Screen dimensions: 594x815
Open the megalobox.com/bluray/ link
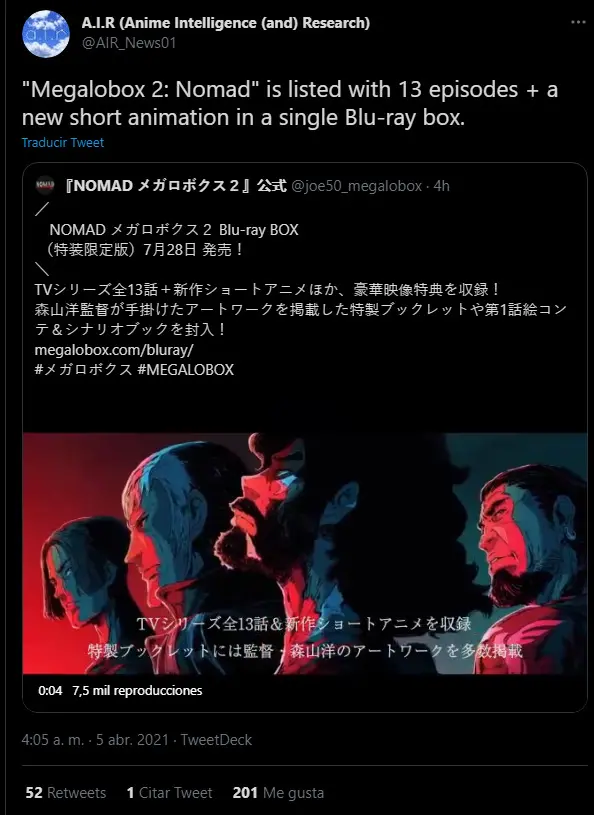[114, 350]
